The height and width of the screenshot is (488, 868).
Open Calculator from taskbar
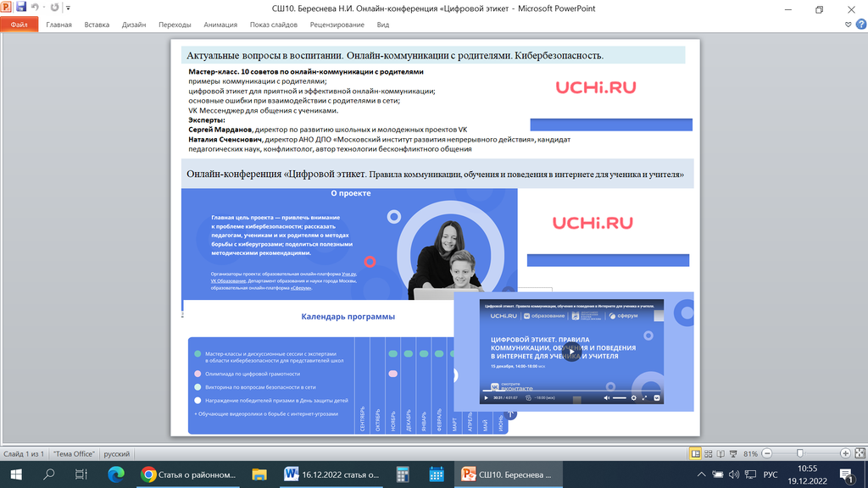click(x=403, y=474)
